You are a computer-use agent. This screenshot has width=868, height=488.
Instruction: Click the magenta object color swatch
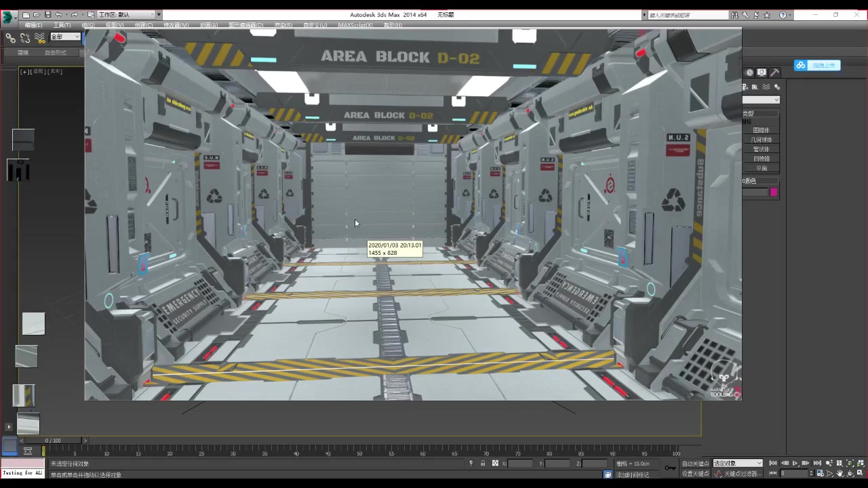(774, 192)
